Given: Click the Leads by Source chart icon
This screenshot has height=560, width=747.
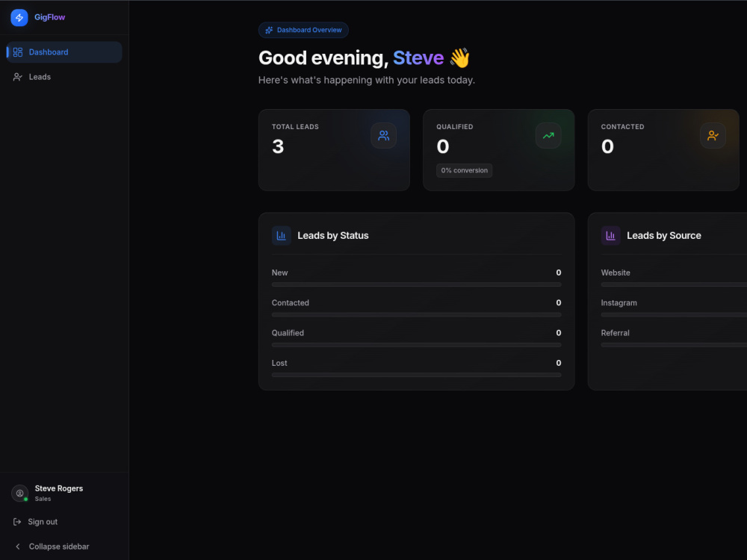Looking at the screenshot, I should point(610,236).
